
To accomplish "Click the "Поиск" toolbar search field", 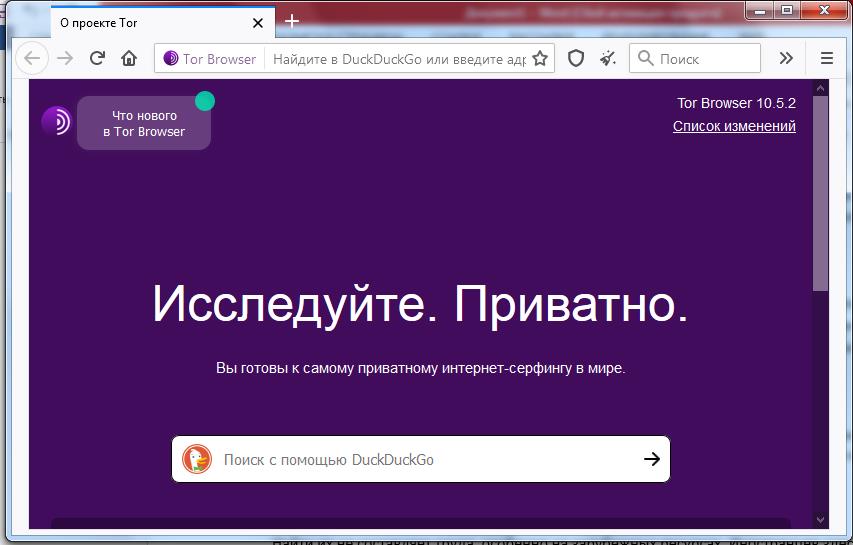I will tap(695, 58).
